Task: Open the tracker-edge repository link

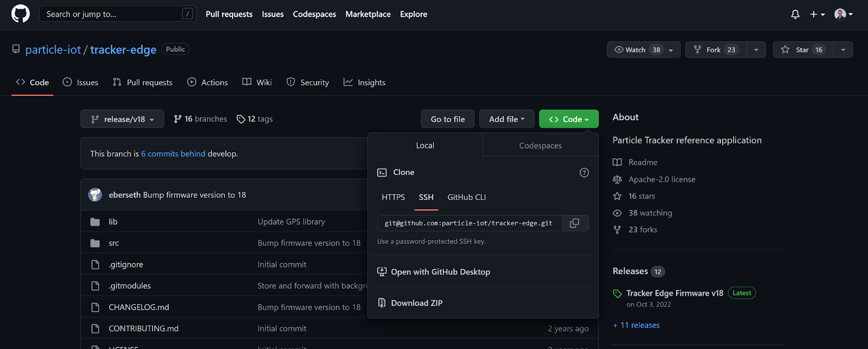Action: pos(123,50)
